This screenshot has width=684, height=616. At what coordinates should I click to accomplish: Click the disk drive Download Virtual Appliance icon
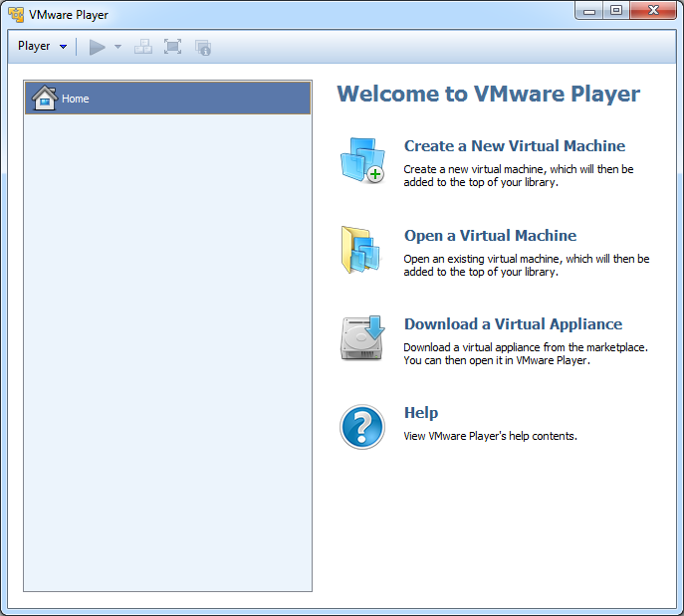[x=361, y=338]
